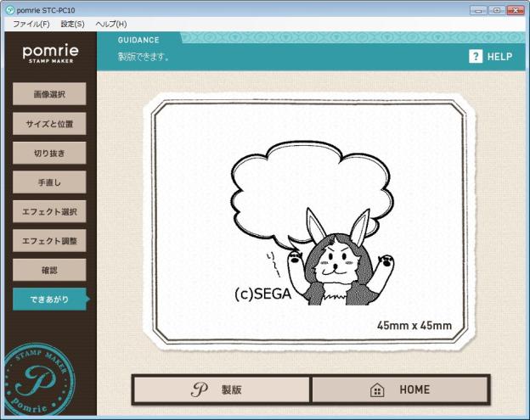530x420 pixels.
Task: Maximize the pomrie window
Action: tap(497, 10)
